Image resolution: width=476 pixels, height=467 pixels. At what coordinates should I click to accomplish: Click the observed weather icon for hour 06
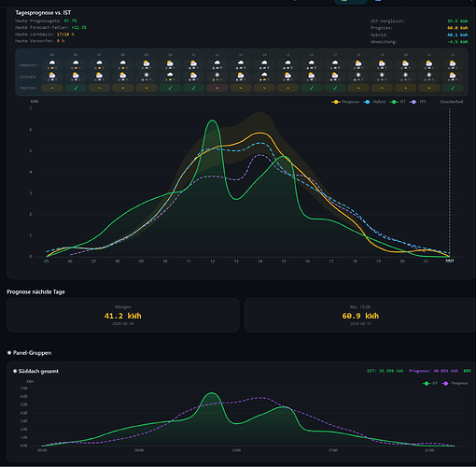76,77
